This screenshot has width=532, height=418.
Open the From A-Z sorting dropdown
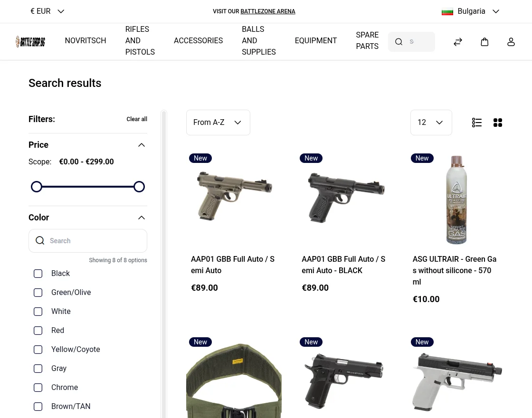218,122
